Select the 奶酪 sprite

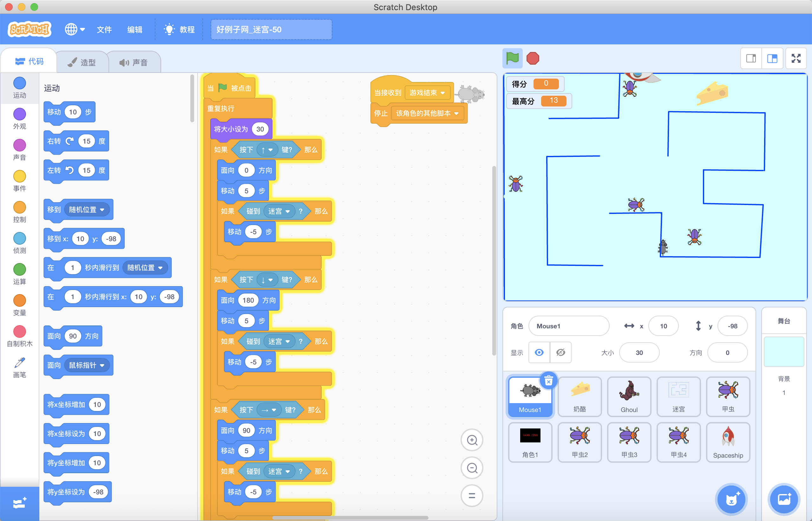point(580,397)
